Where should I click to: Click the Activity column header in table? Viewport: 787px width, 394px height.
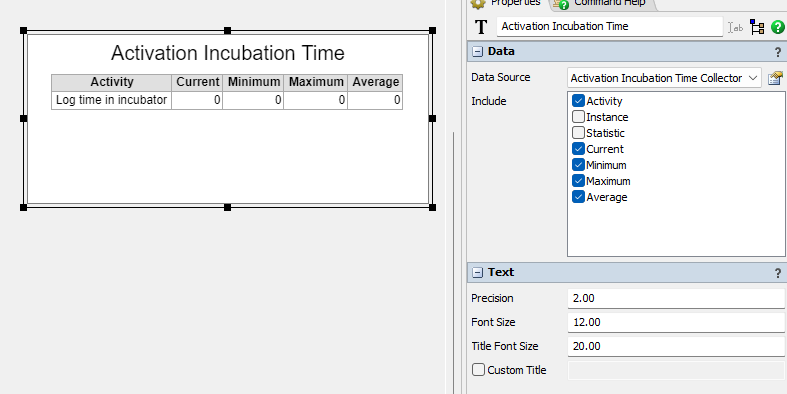(111, 82)
